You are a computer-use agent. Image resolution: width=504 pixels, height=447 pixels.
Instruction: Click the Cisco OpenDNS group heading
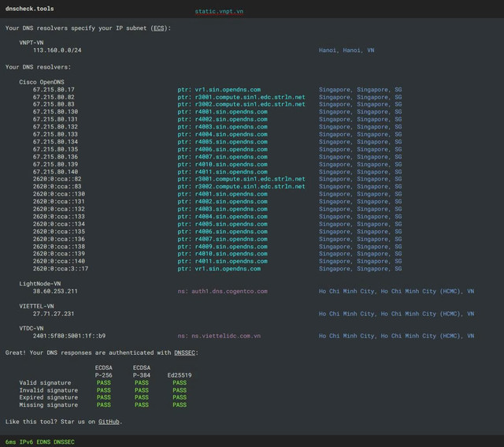click(42, 82)
